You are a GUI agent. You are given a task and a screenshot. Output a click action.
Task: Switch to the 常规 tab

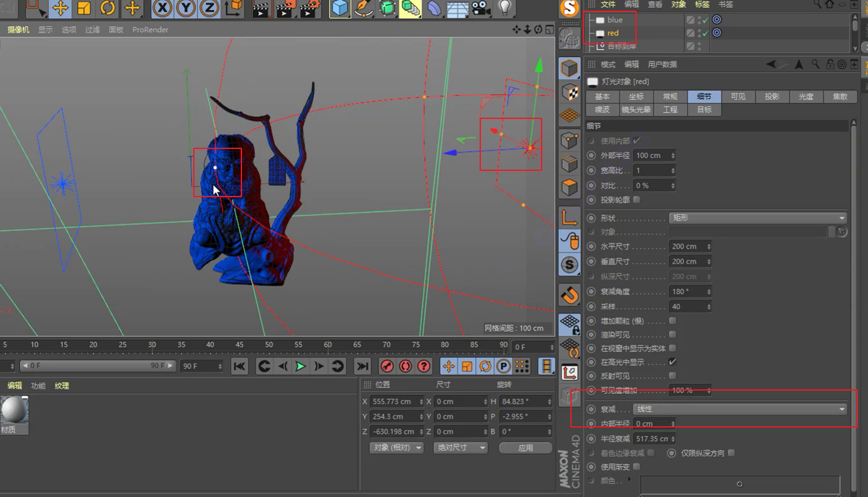670,96
